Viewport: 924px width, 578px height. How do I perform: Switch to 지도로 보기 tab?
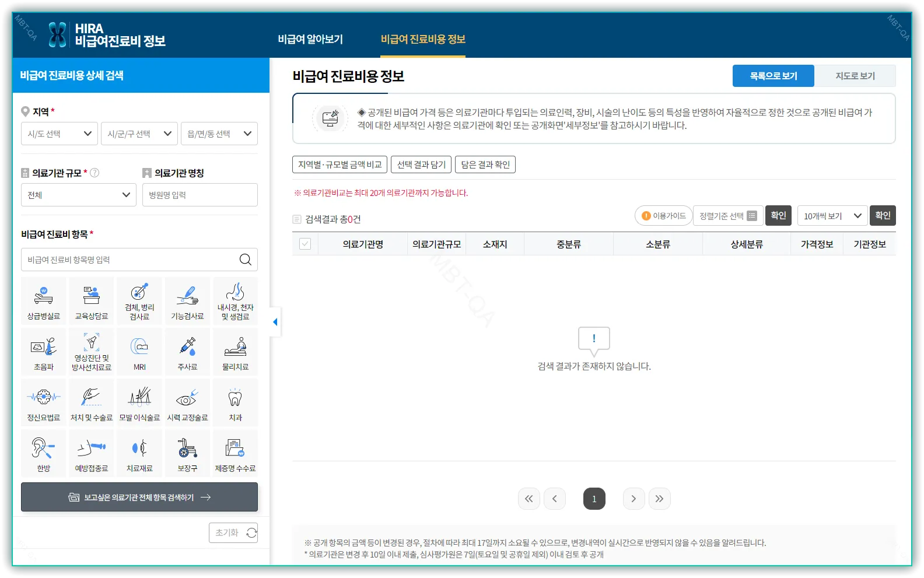(x=855, y=76)
